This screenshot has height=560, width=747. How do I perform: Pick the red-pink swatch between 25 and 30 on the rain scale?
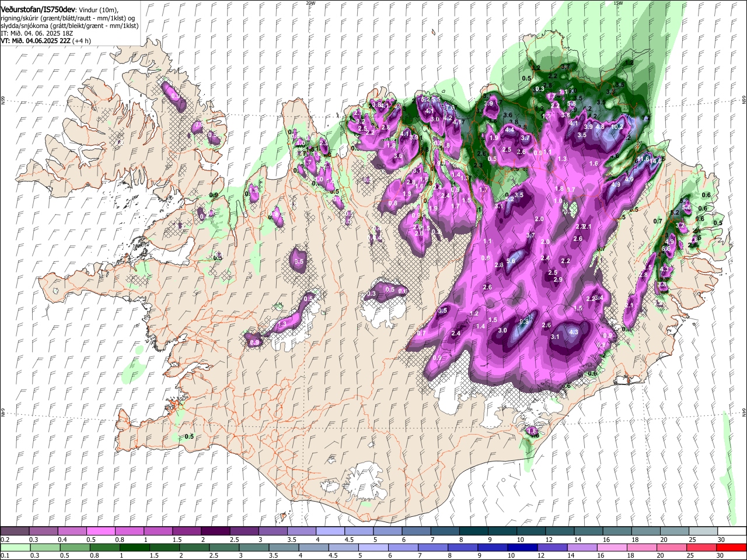pyautogui.click(x=701, y=547)
